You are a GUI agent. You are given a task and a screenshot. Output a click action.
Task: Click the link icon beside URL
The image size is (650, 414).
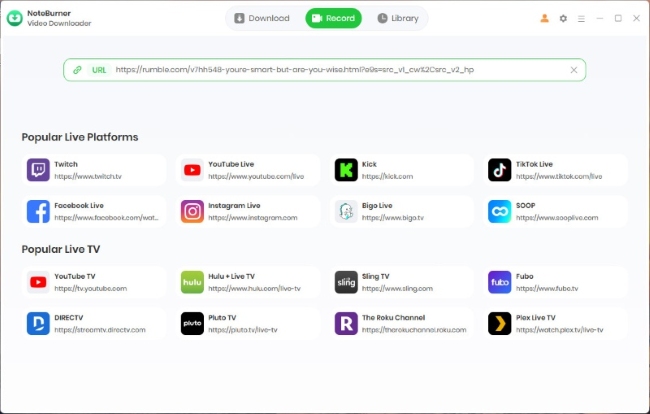tap(77, 70)
